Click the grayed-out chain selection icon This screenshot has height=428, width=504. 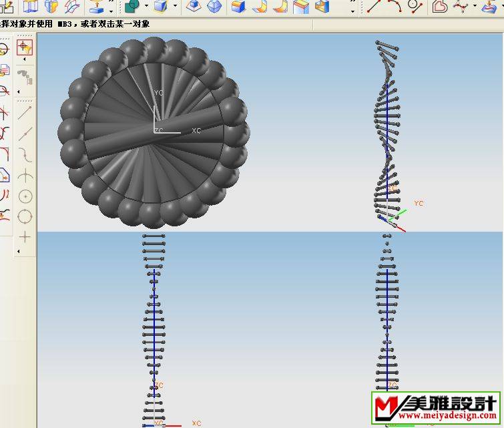pos(25,77)
